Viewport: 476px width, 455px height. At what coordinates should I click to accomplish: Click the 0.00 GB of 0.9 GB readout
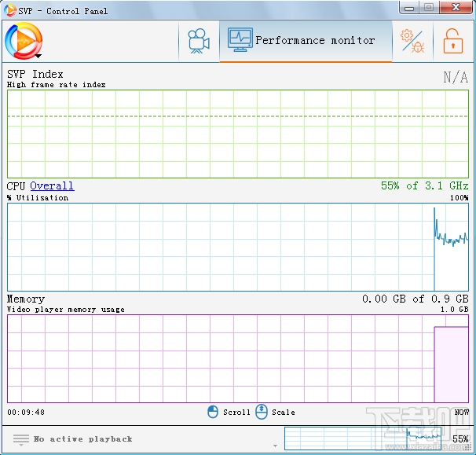point(415,299)
